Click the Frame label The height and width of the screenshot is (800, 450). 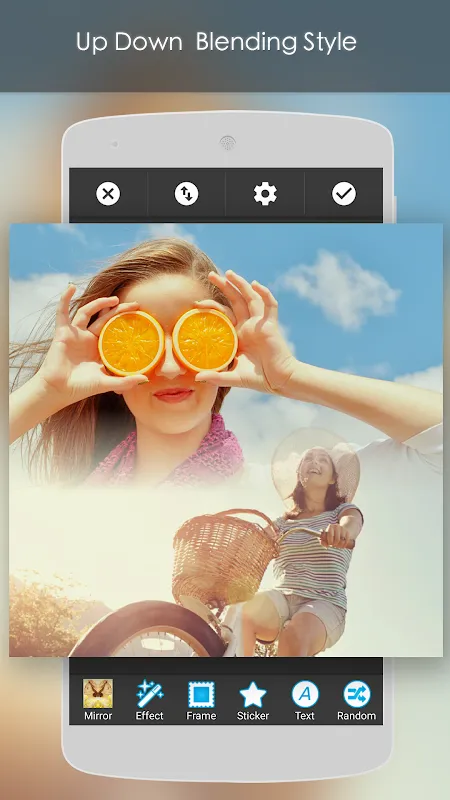[201, 716]
